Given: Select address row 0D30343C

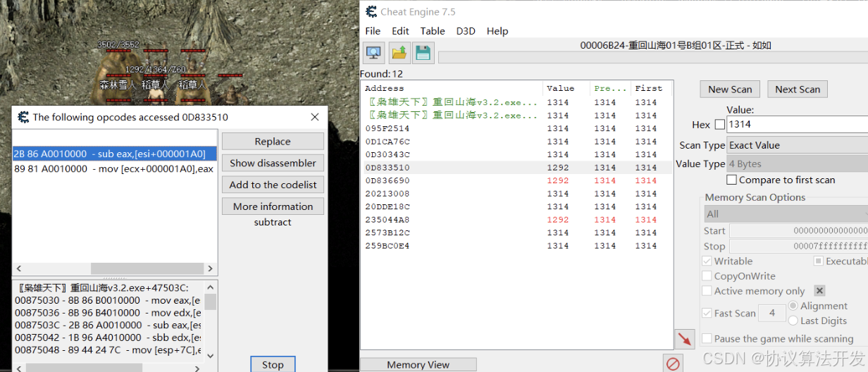Looking at the screenshot, I should pos(516,154).
